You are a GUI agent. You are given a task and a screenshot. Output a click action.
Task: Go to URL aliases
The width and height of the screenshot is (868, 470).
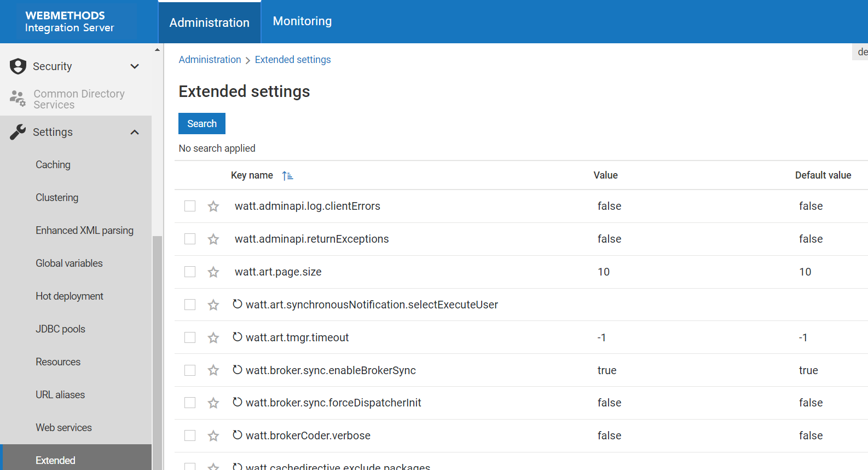60,394
